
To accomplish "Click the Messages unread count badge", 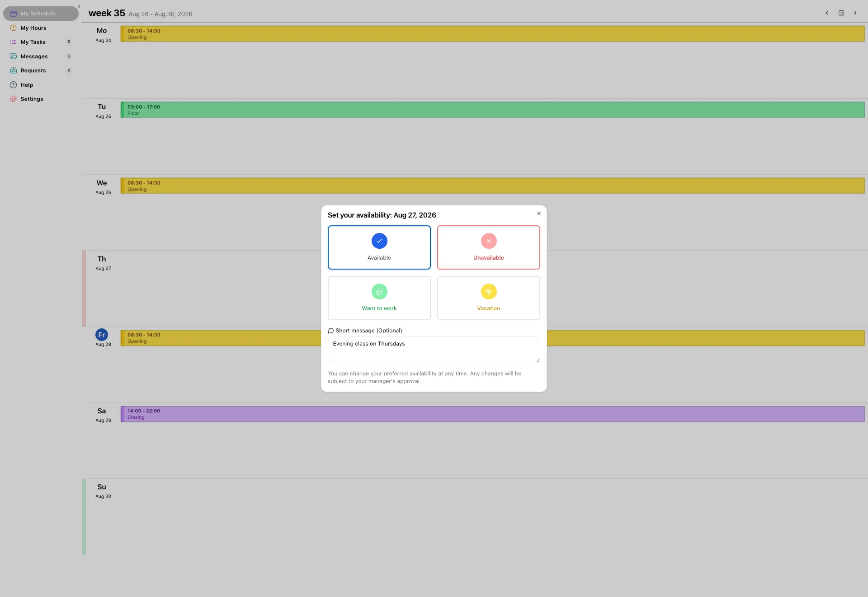I will [69, 57].
